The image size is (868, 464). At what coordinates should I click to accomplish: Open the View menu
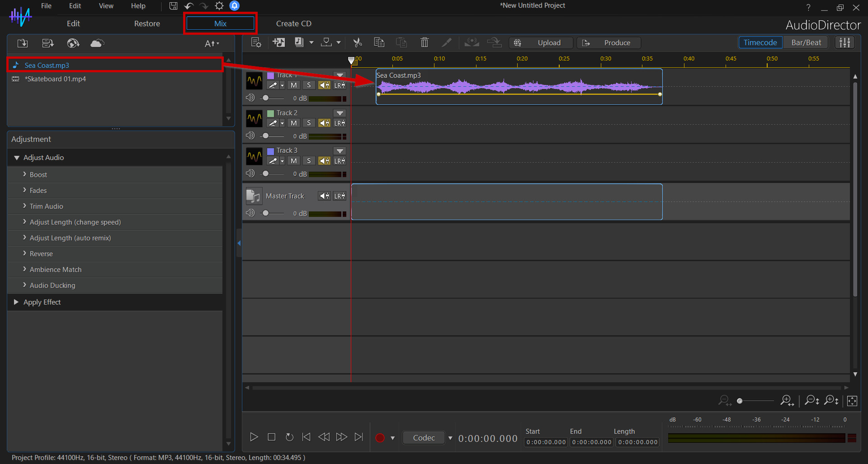106,6
